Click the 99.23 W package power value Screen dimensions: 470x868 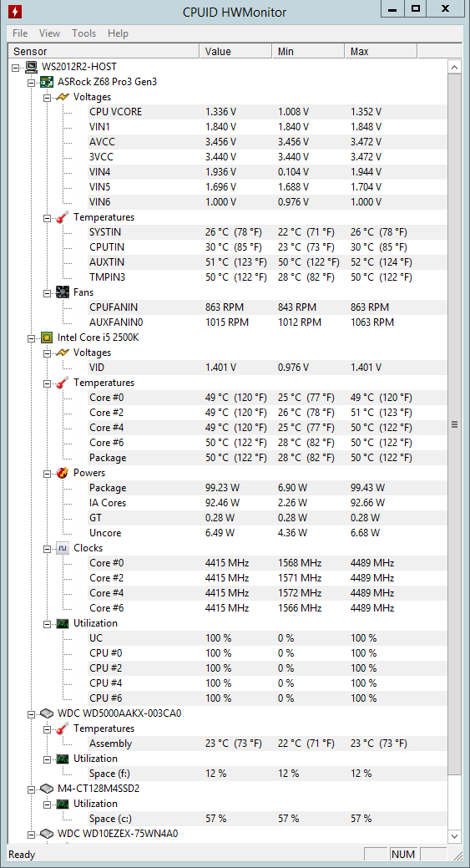pos(222,488)
